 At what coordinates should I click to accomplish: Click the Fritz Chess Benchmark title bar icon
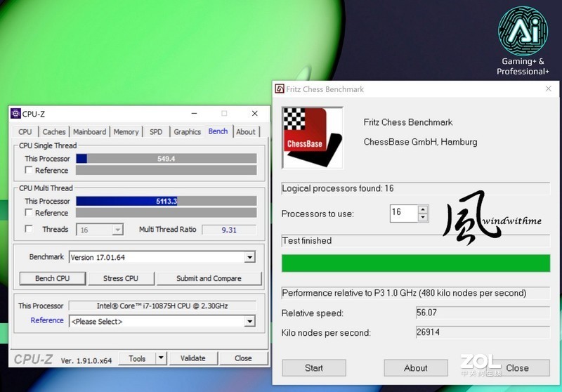pyautogui.click(x=280, y=89)
